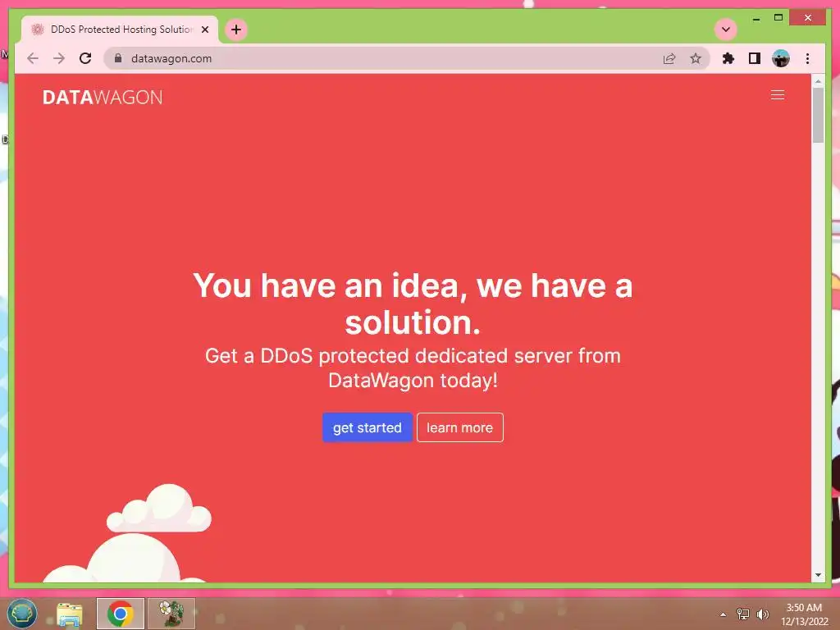The width and height of the screenshot is (840, 630).
Task: Share this page icon in address bar
Action: pyautogui.click(x=669, y=58)
